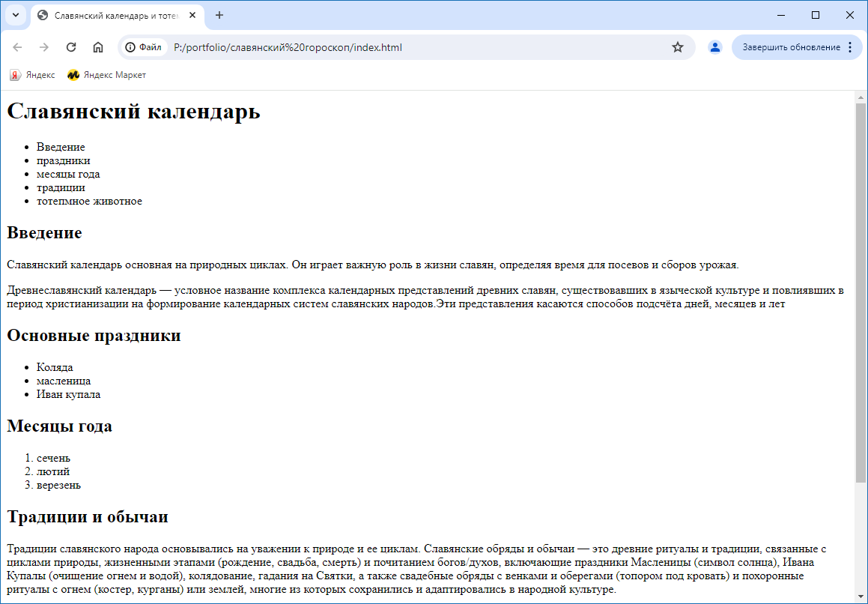
Task: Open the user profile icon
Action: point(714,47)
